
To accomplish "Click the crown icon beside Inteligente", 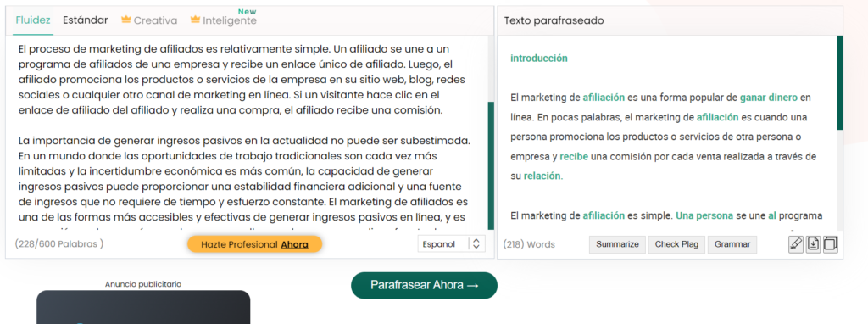I will click(x=195, y=20).
